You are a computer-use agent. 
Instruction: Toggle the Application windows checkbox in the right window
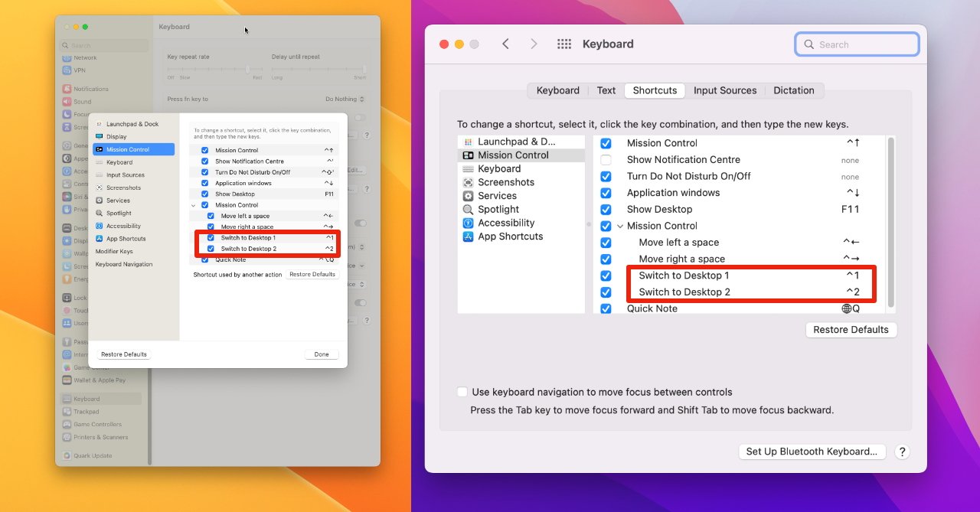point(606,193)
